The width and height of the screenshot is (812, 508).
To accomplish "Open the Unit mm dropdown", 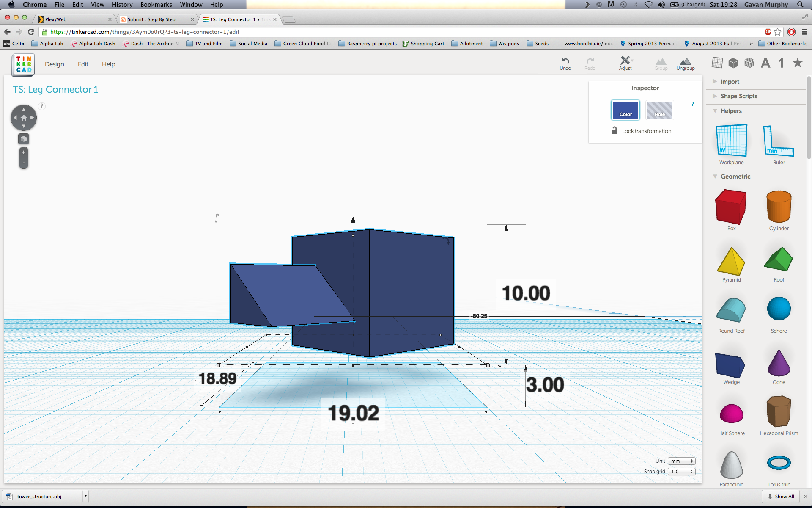I will tap(681, 461).
